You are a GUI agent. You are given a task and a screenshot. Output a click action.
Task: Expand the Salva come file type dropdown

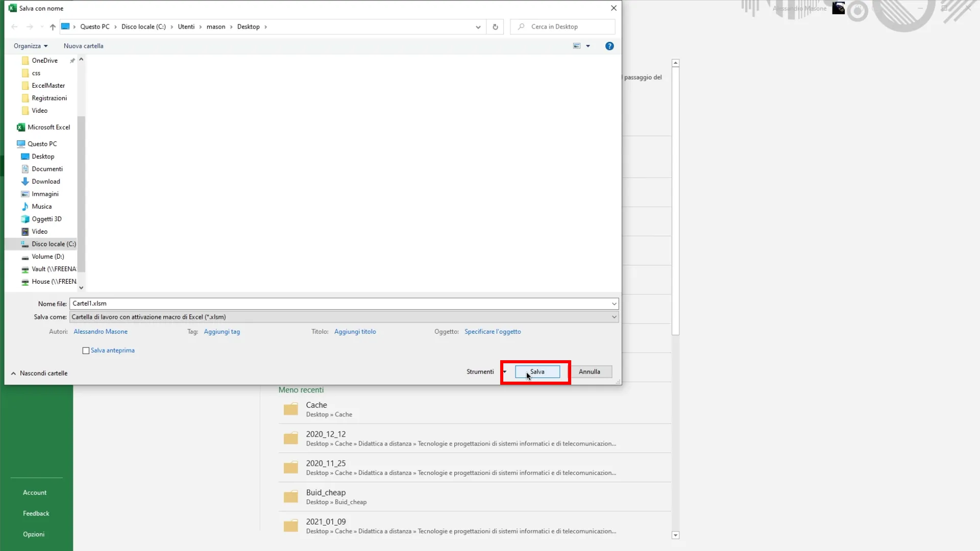(x=614, y=317)
